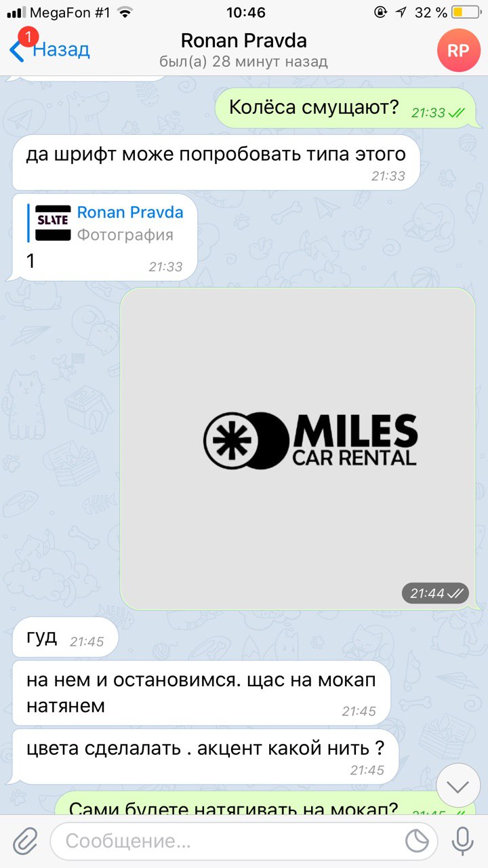Open the sticker panel icon

417,842
